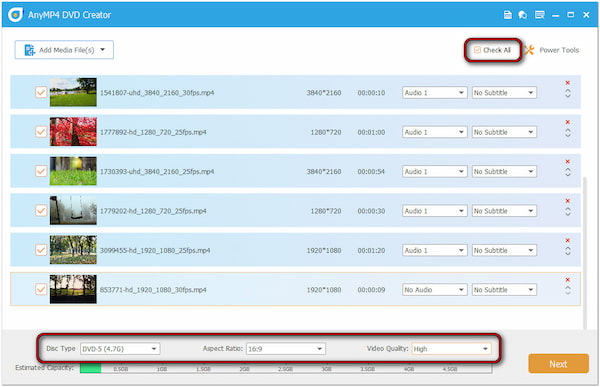Select the red tree thumbnail of 1777892-hd file
600x387 pixels.
73,132
